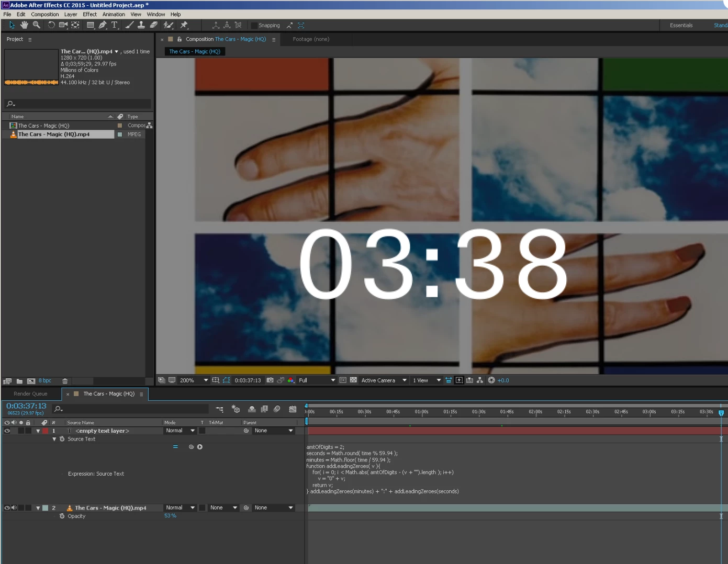This screenshot has height=564, width=728.
Task: Collapse the empty text layer triangle
Action: click(38, 431)
